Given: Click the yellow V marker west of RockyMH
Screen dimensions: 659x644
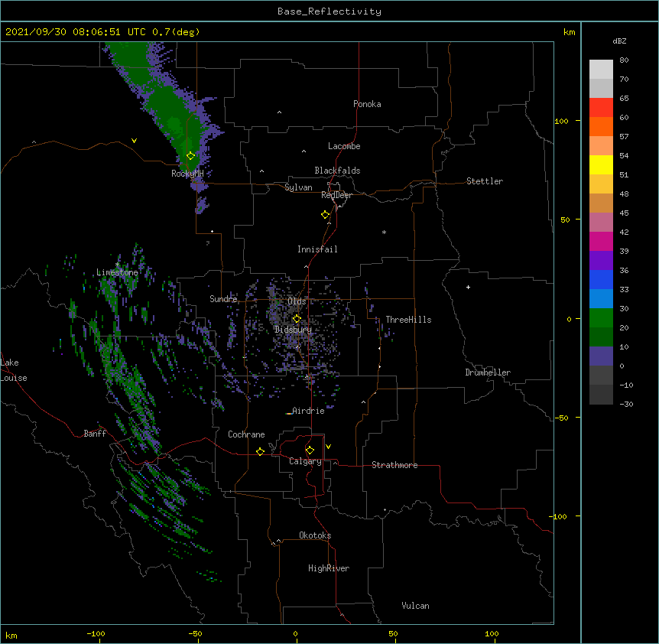Looking at the screenshot, I should point(134,141).
